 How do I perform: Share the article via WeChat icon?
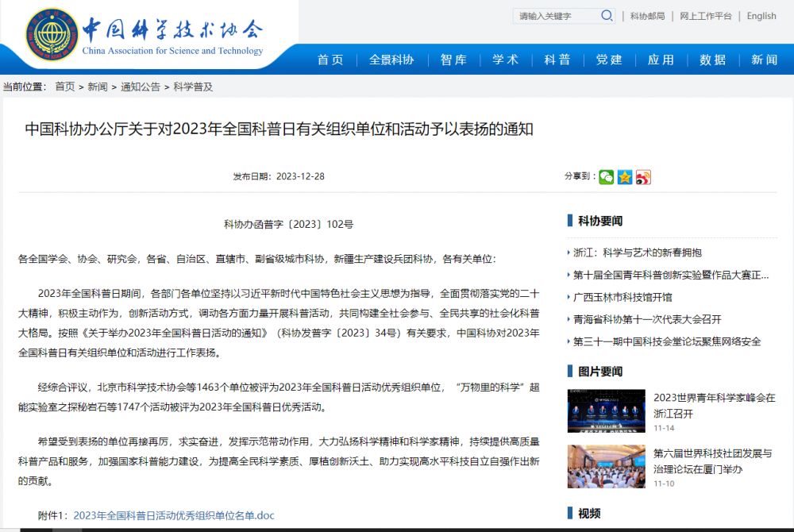click(x=607, y=177)
